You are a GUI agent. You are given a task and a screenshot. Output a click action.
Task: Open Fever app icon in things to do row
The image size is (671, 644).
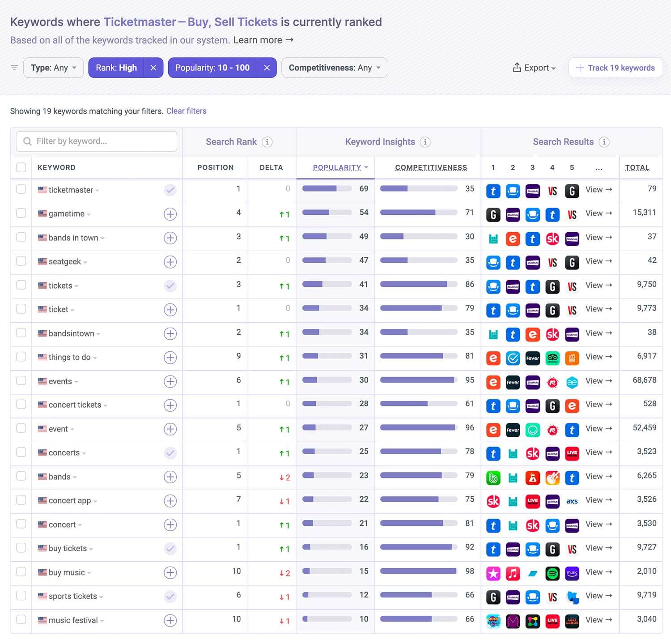click(533, 358)
